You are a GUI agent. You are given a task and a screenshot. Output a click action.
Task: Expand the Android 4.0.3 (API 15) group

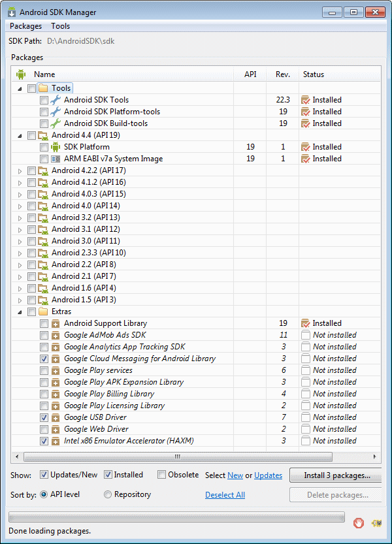click(20, 195)
